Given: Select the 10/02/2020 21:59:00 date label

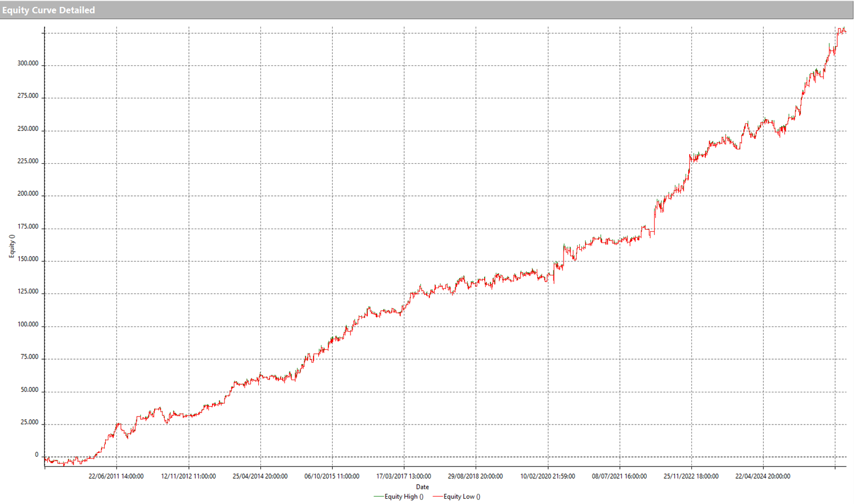Looking at the screenshot, I should 548,476.
